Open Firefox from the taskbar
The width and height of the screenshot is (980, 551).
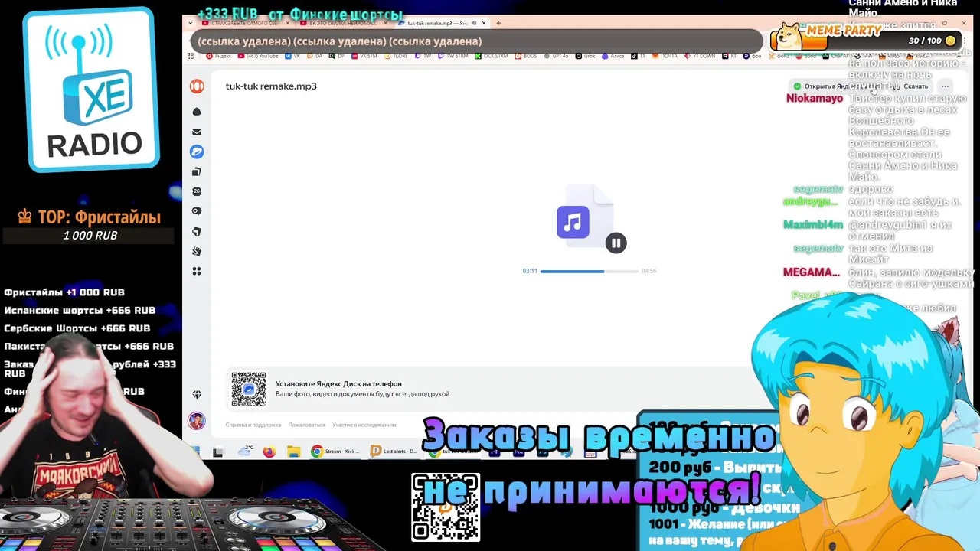(269, 452)
